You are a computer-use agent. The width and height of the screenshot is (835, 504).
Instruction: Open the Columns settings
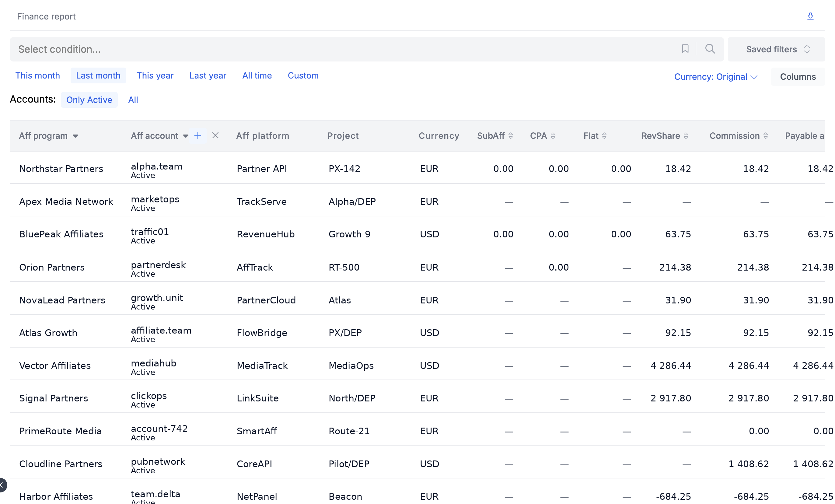(x=798, y=77)
